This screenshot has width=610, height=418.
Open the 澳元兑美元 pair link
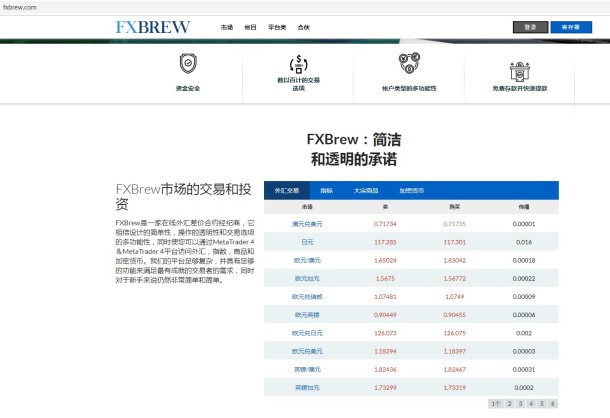point(307,224)
